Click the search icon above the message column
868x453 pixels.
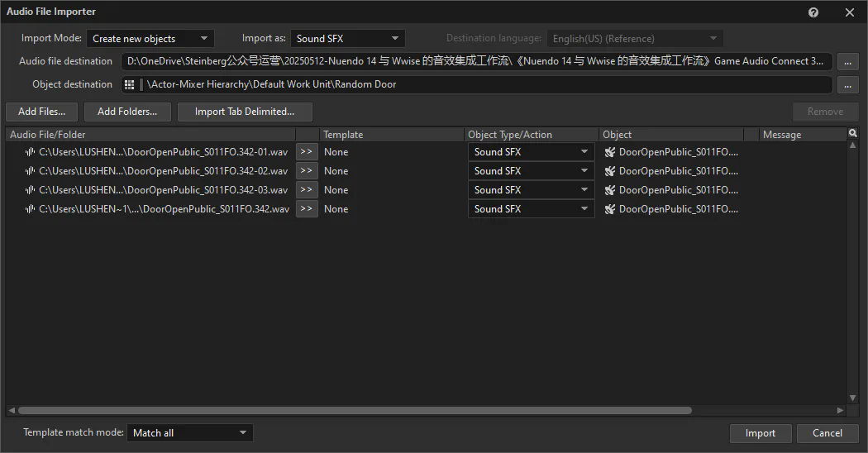(x=852, y=133)
